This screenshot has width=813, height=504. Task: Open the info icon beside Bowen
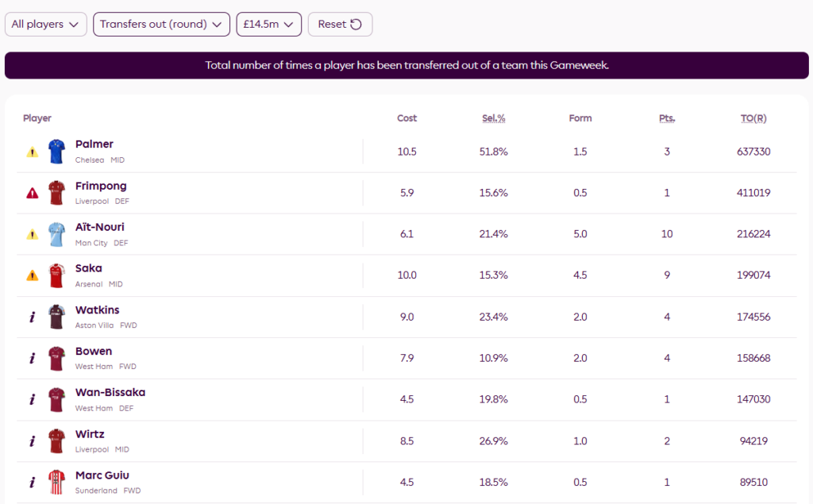point(32,358)
